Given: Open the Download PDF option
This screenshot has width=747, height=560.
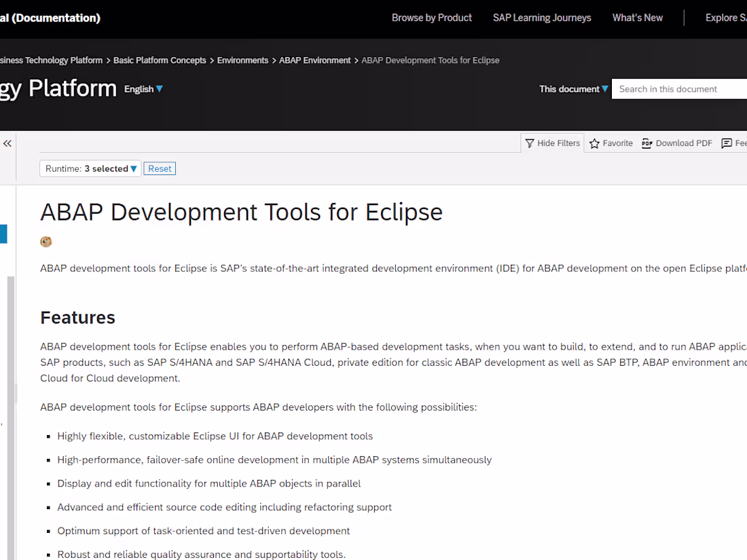Looking at the screenshot, I should (x=676, y=143).
